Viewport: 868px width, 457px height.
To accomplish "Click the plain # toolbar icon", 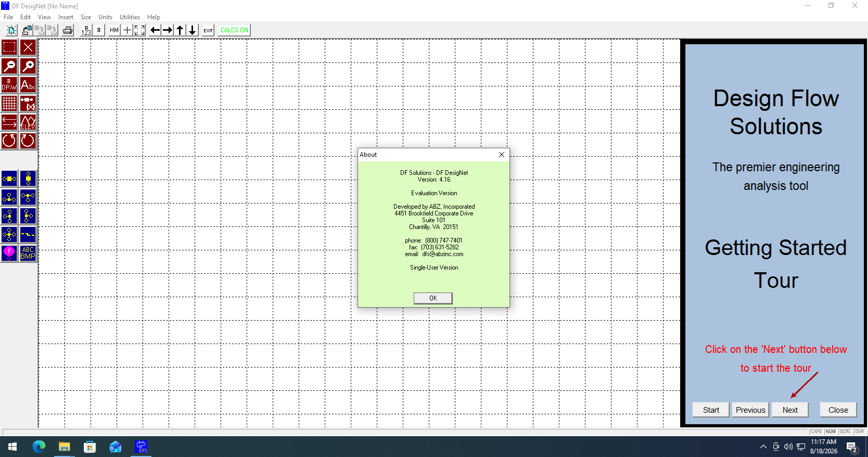I will point(99,30).
